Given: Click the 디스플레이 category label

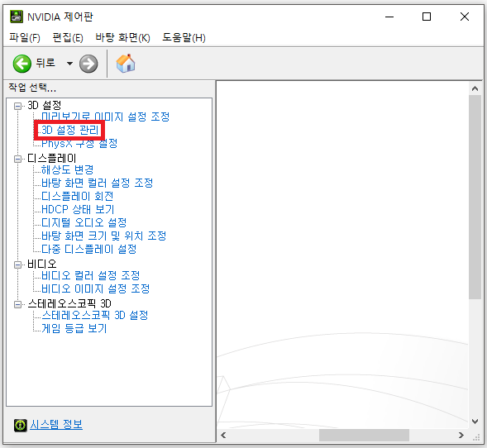Looking at the screenshot, I should pyautogui.click(x=51, y=159).
